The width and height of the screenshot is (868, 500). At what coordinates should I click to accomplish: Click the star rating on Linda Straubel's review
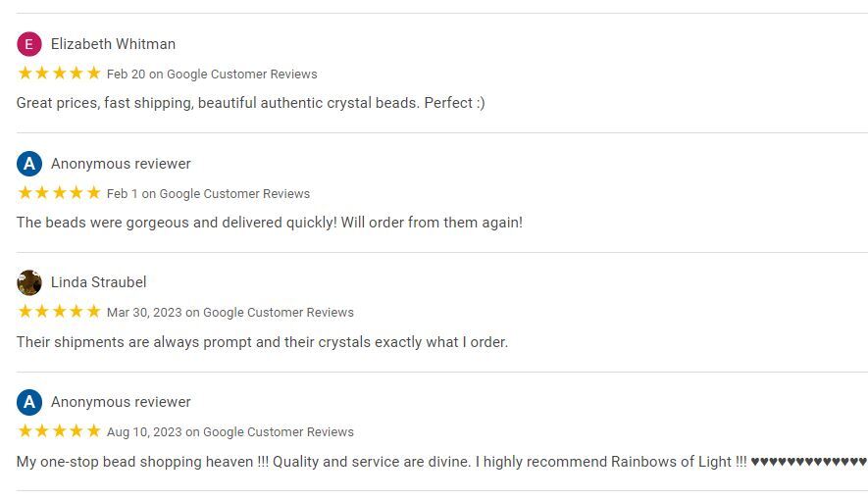point(59,312)
